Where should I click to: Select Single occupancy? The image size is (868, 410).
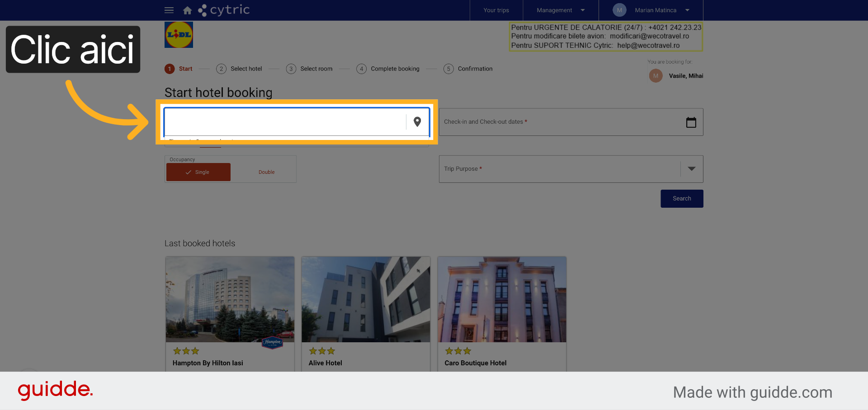(x=198, y=172)
